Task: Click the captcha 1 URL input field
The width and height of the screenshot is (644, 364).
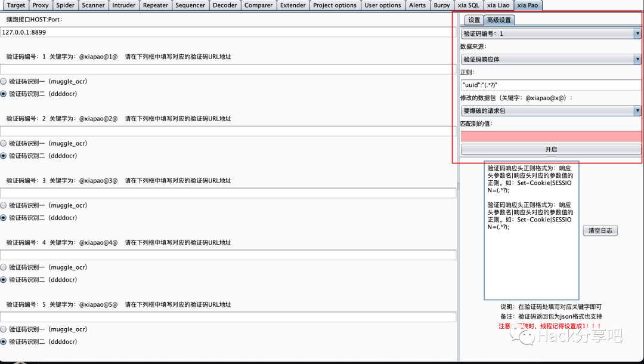Action: point(228,69)
